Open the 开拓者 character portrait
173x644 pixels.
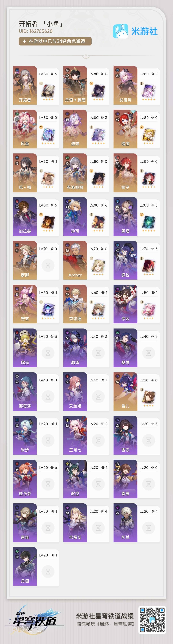(25, 85)
